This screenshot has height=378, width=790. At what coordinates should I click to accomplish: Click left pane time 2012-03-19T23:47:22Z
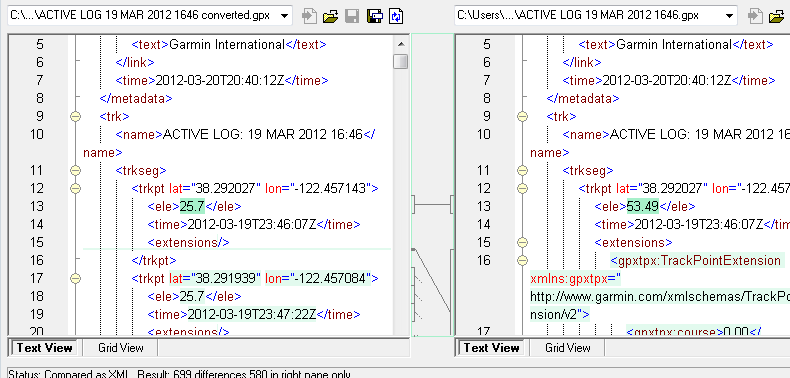(x=252, y=314)
